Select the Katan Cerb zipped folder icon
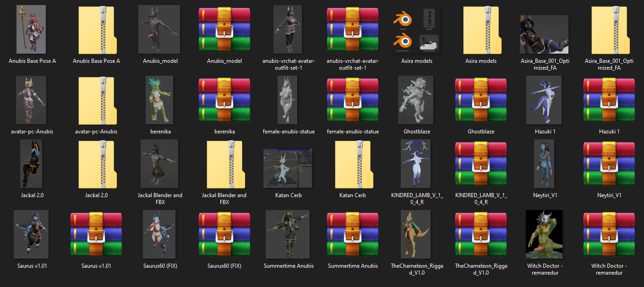Image resolution: width=644 pixels, height=287 pixels. tap(353, 164)
